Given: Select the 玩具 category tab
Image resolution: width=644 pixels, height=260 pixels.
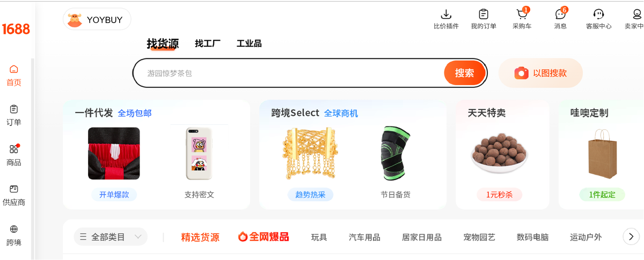Looking at the screenshot, I should tap(319, 237).
